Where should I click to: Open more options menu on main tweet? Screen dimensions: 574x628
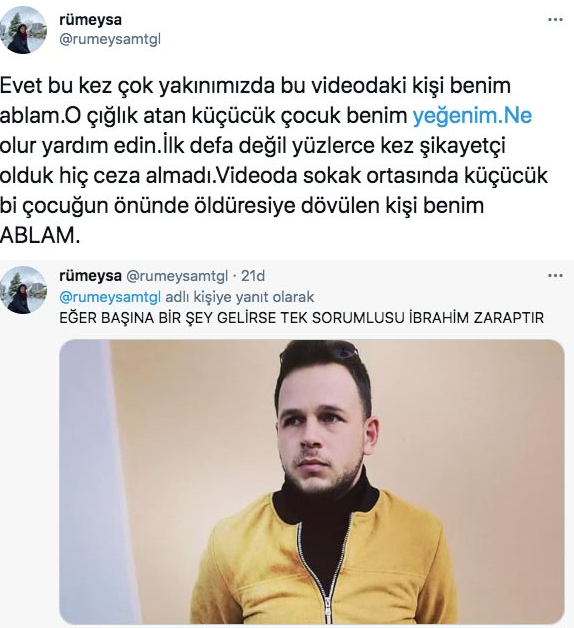pos(555,20)
